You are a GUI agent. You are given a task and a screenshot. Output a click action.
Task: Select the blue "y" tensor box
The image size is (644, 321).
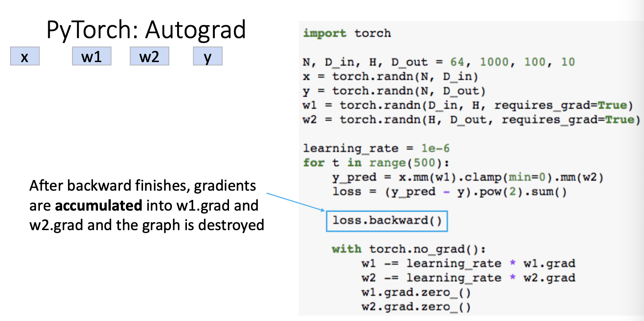(x=208, y=57)
